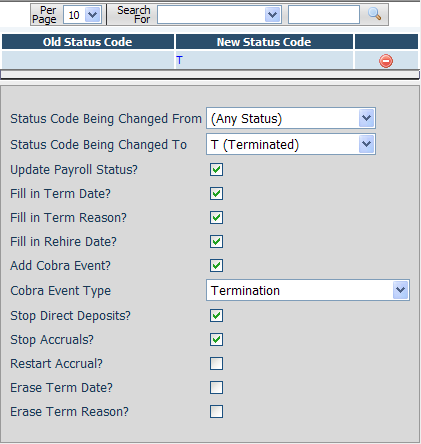Uncheck the Update Payroll Status checkbox
This screenshot has height=444, width=421.
pos(216,169)
